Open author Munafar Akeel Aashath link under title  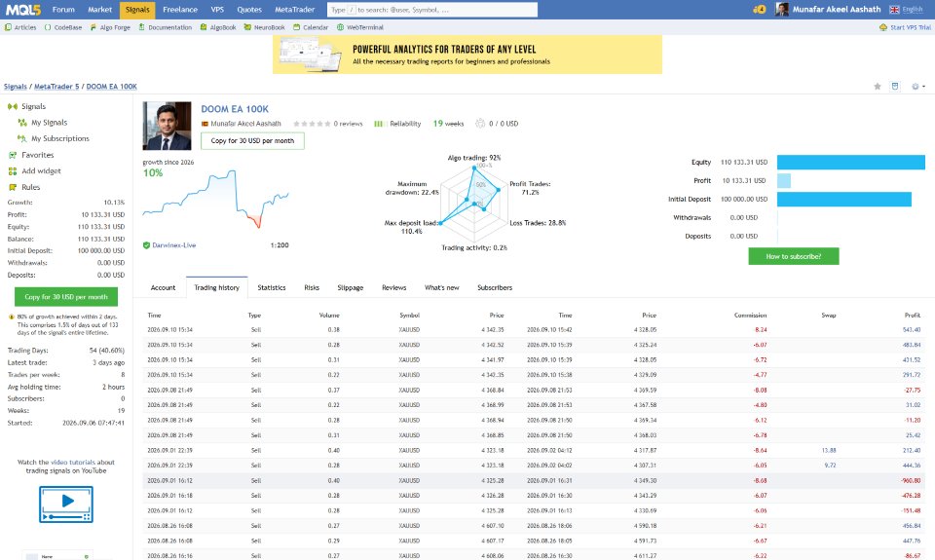(x=245, y=124)
